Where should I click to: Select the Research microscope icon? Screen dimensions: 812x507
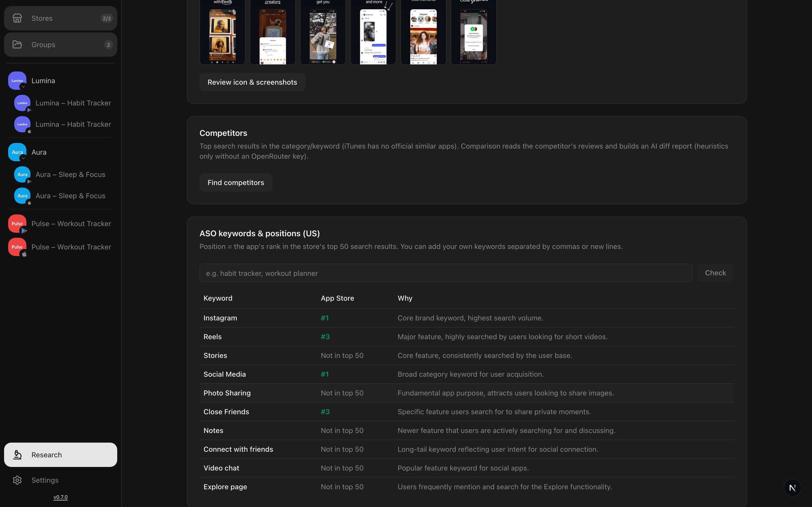[17, 455]
